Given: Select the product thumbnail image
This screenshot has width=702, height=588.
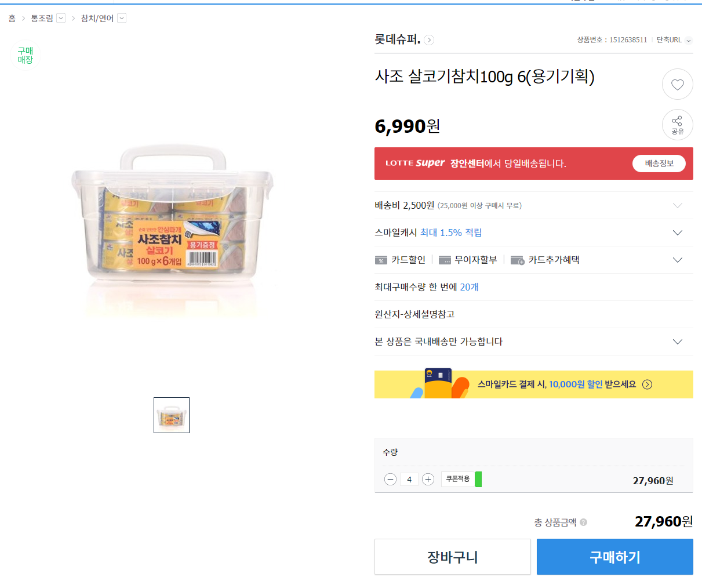Looking at the screenshot, I should point(172,415).
